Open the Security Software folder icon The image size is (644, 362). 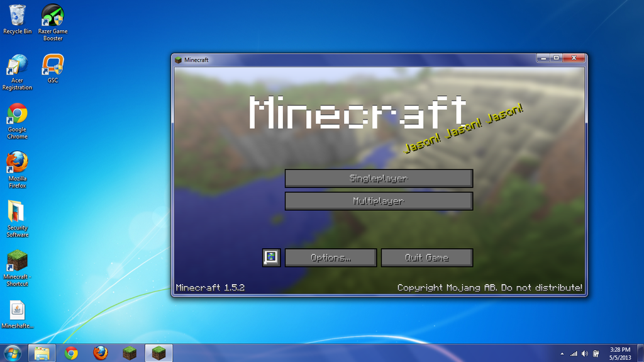[17, 219]
